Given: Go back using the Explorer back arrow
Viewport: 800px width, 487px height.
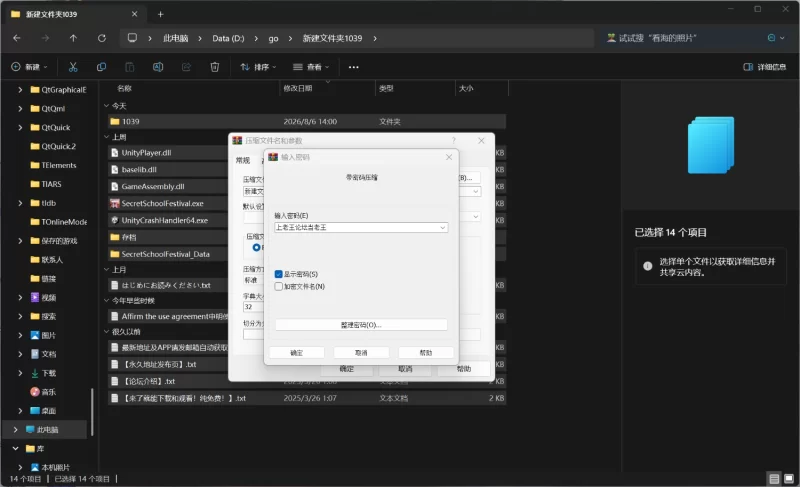Looking at the screenshot, I should 17,38.
